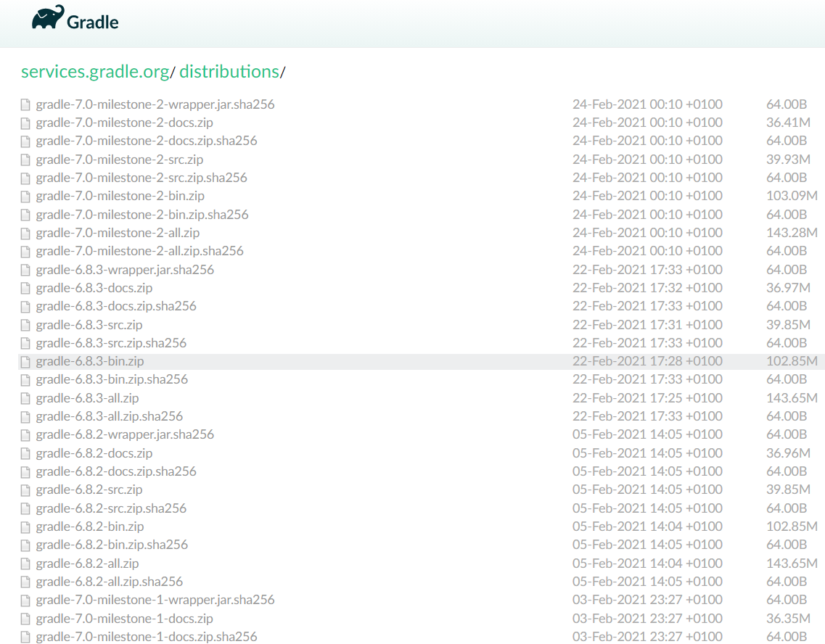Click file icon beside gradle-7.0-milestone-2-docs.zip

point(25,123)
